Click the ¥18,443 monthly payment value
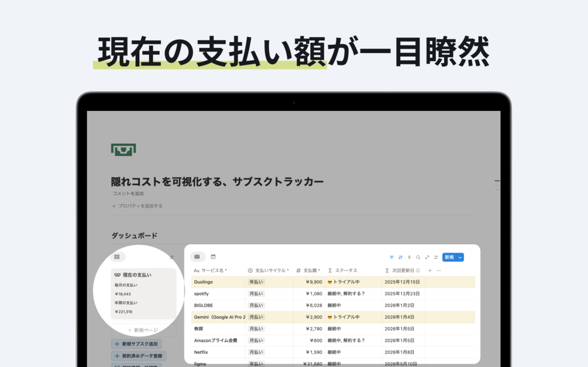Image resolution: width=588 pixels, height=367 pixels. click(x=123, y=294)
